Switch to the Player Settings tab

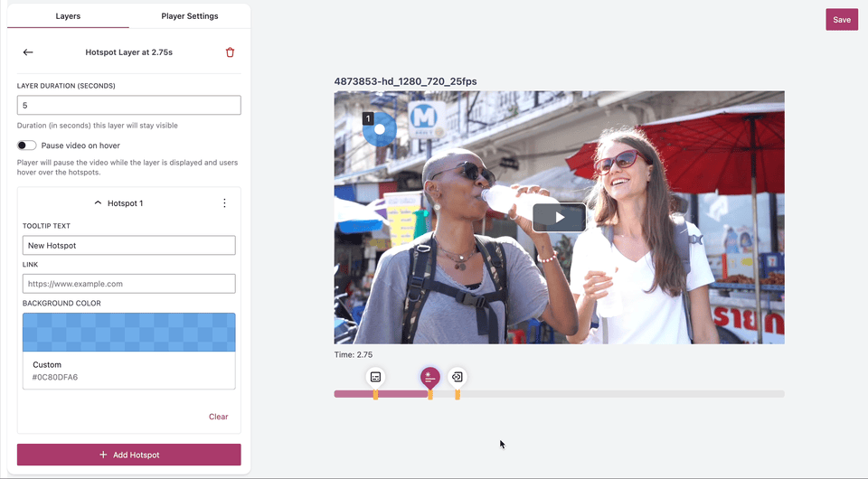click(190, 16)
